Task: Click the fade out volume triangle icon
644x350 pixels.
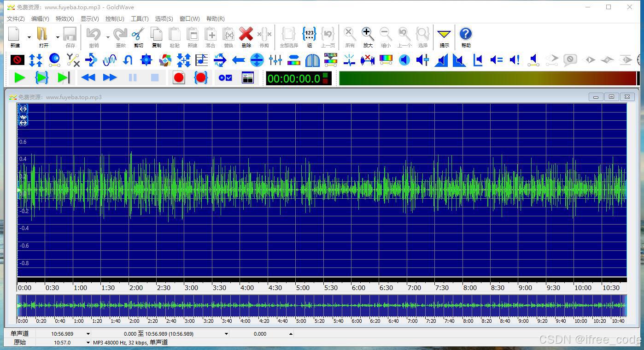Action: (459, 60)
